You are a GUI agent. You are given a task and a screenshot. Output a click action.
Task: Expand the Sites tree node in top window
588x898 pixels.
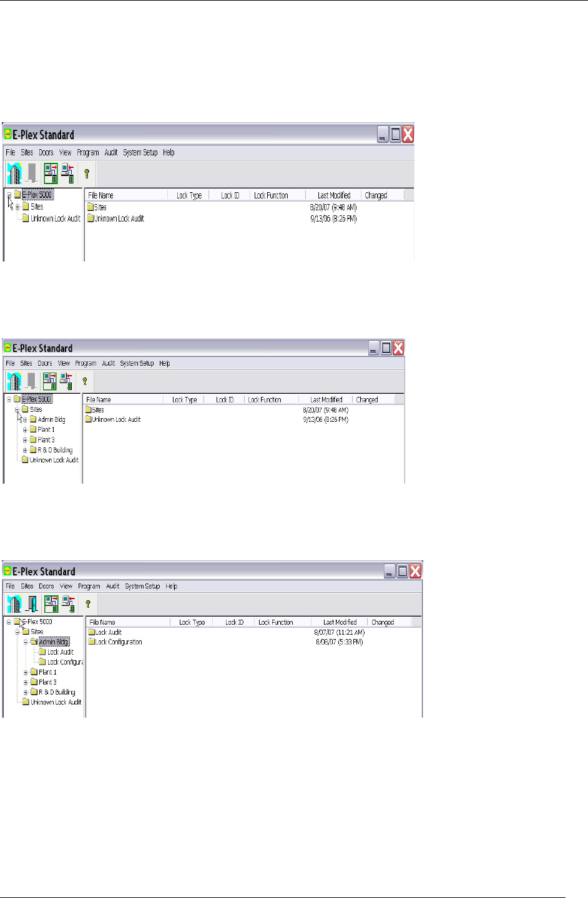[x=17, y=207]
